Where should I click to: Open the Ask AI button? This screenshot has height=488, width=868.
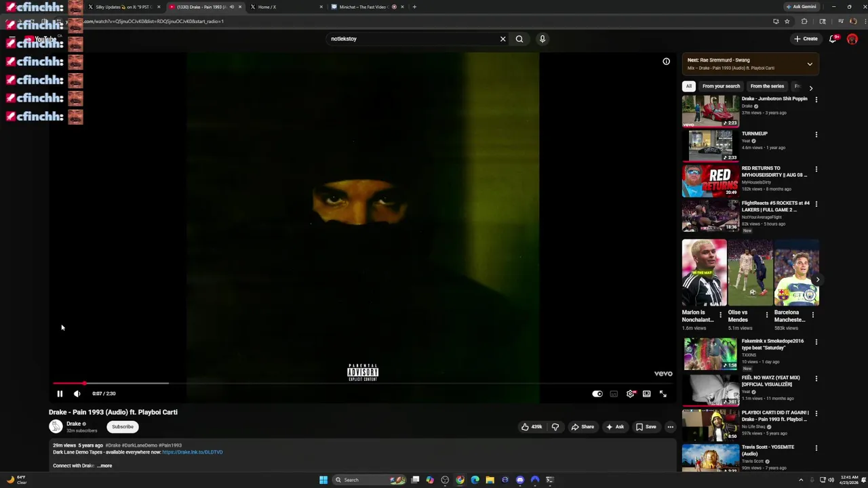(615, 427)
